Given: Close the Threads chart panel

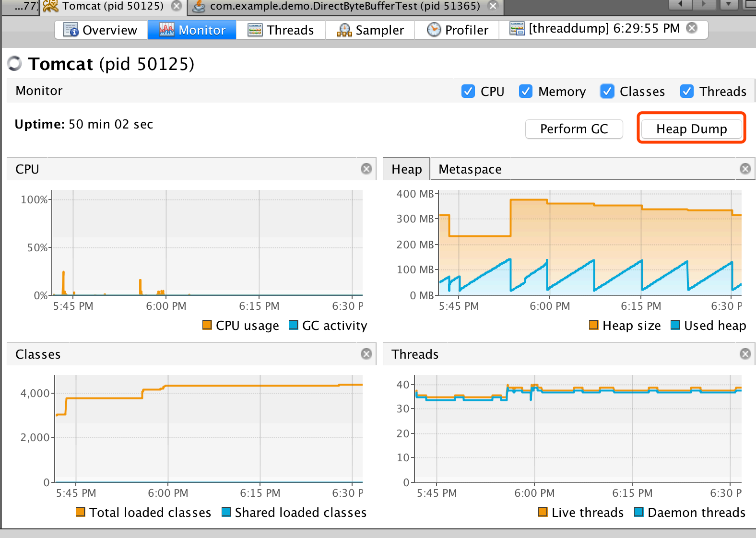Looking at the screenshot, I should 745,354.
